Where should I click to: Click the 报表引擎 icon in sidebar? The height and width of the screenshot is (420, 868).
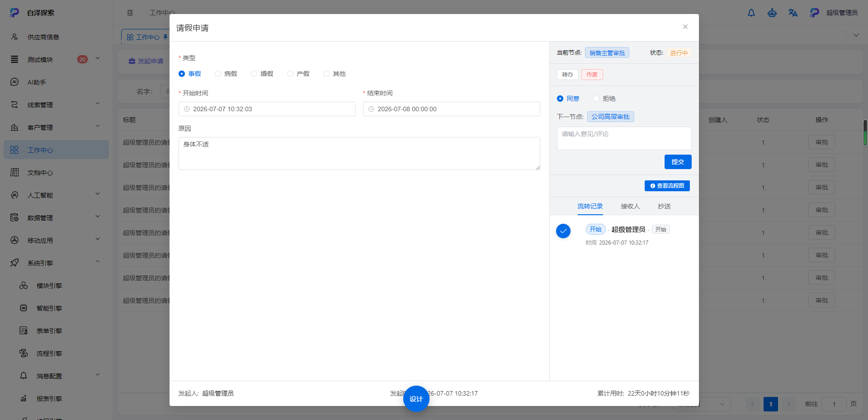pyautogui.click(x=24, y=398)
